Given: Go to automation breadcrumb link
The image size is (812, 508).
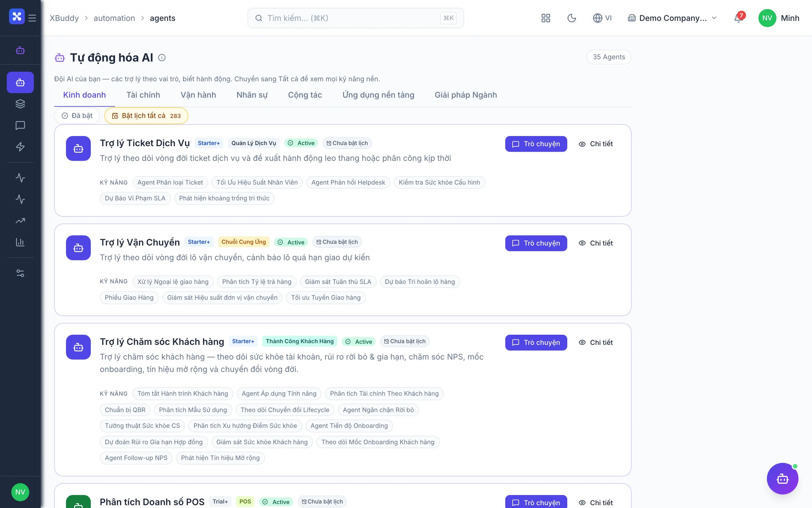Looking at the screenshot, I should pyautogui.click(x=114, y=18).
